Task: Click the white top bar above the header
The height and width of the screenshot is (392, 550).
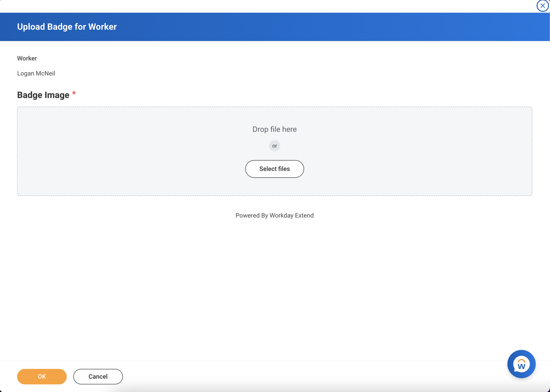Action: [257, 5]
